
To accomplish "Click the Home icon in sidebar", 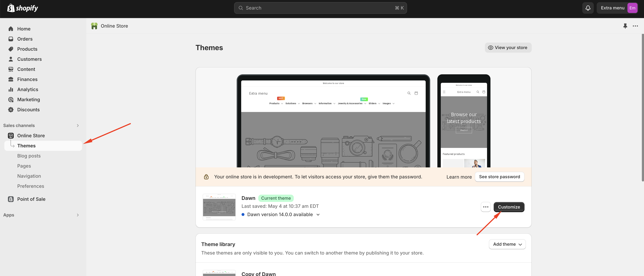I will (11, 29).
